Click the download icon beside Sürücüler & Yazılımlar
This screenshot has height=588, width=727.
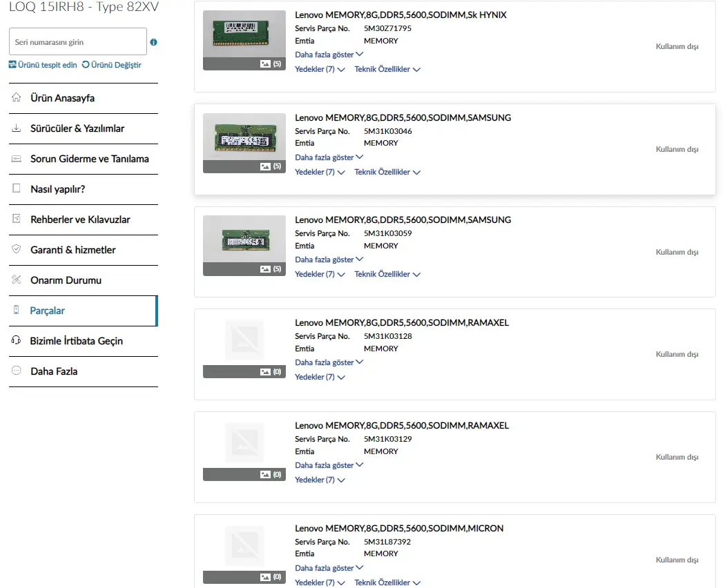point(17,128)
